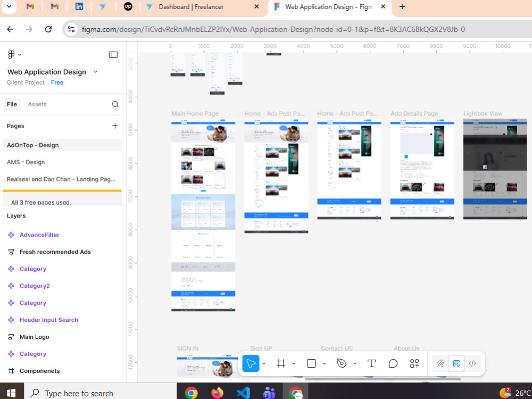The image size is (532, 399).
Task: Click the browser address bar URL
Action: [x=273, y=29]
